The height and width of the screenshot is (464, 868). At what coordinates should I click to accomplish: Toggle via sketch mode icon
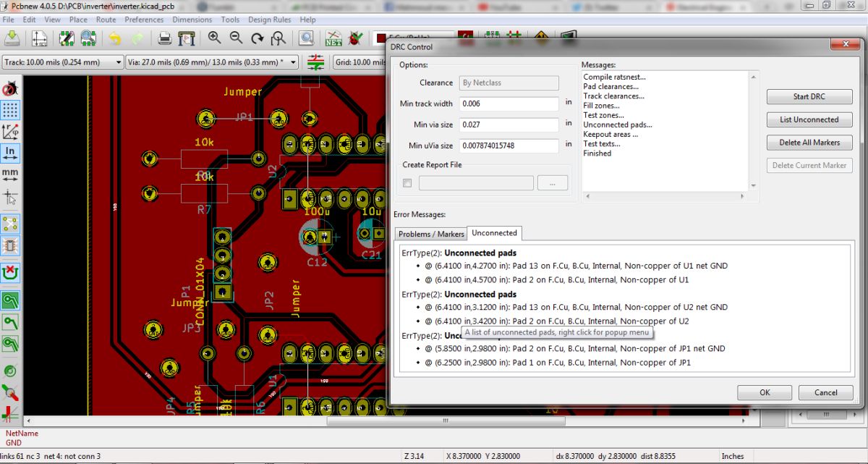click(x=10, y=371)
